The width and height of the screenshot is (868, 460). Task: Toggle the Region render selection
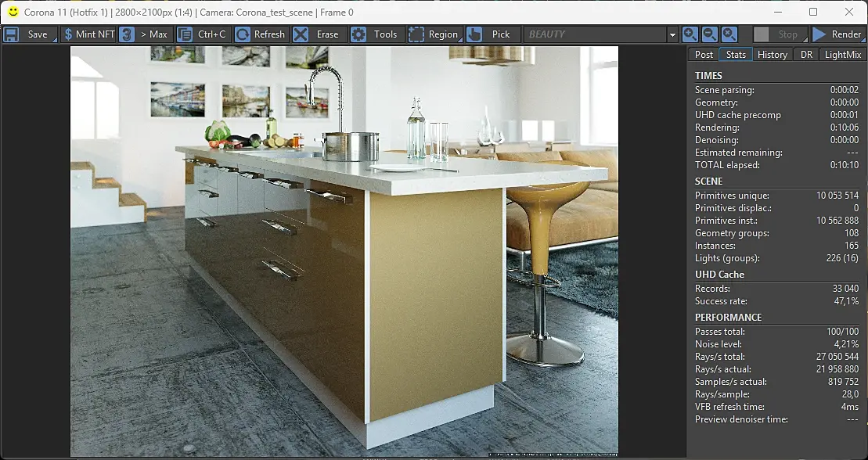tap(434, 34)
